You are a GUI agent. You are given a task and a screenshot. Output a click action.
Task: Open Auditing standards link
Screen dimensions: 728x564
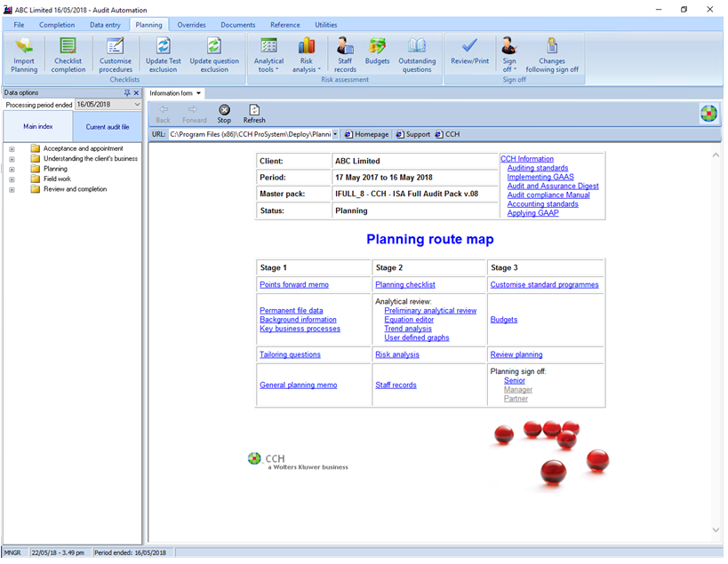click(537, 168)
